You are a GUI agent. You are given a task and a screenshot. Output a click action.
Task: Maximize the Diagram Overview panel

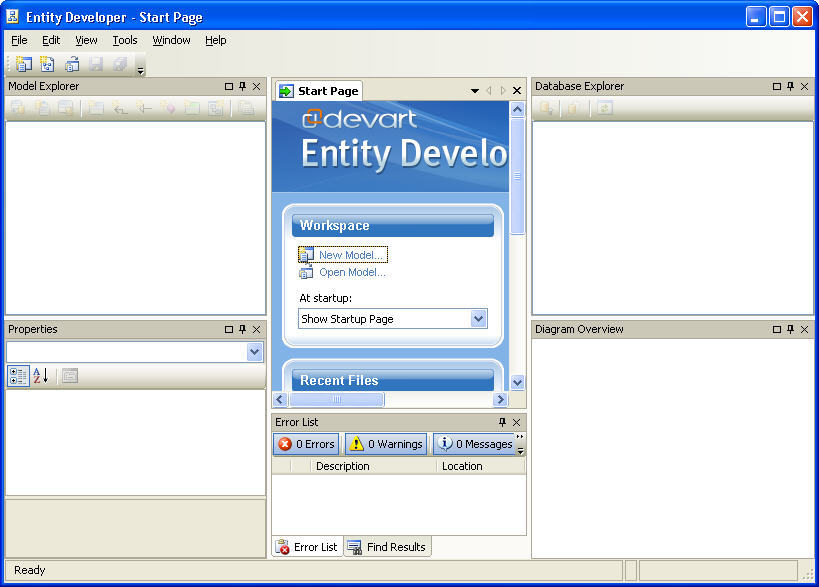(777, 329)
